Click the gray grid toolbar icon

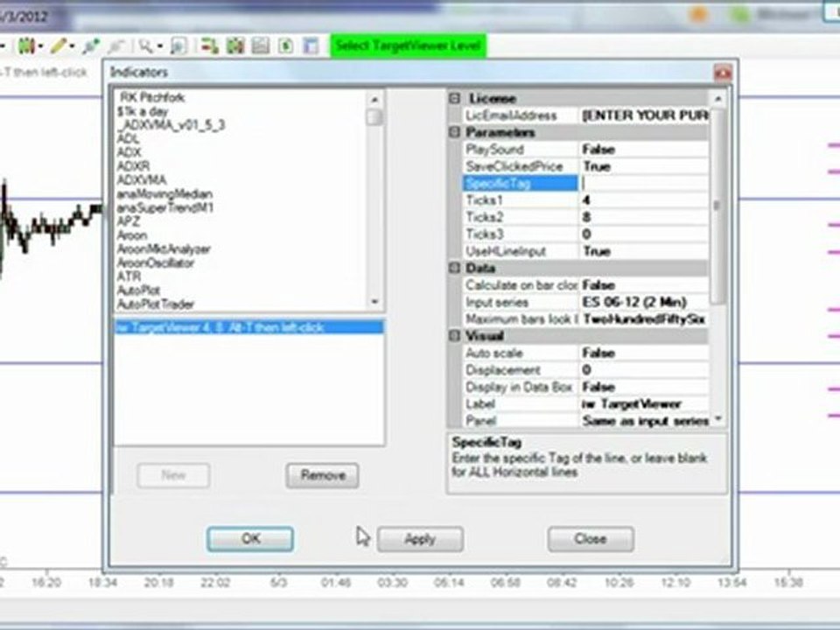261,46
